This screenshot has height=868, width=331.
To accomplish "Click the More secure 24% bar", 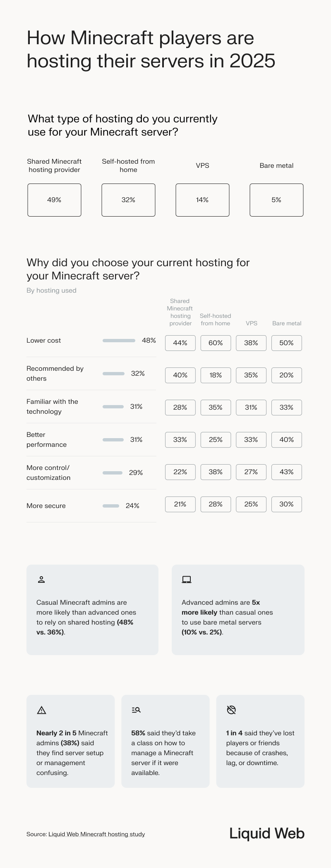I will point(110,506).
